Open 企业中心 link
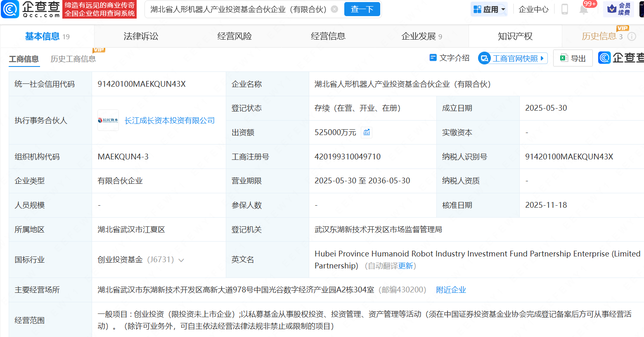Image resolution: width=644 pixels, height=337 pixels. [x=533, y=9]
